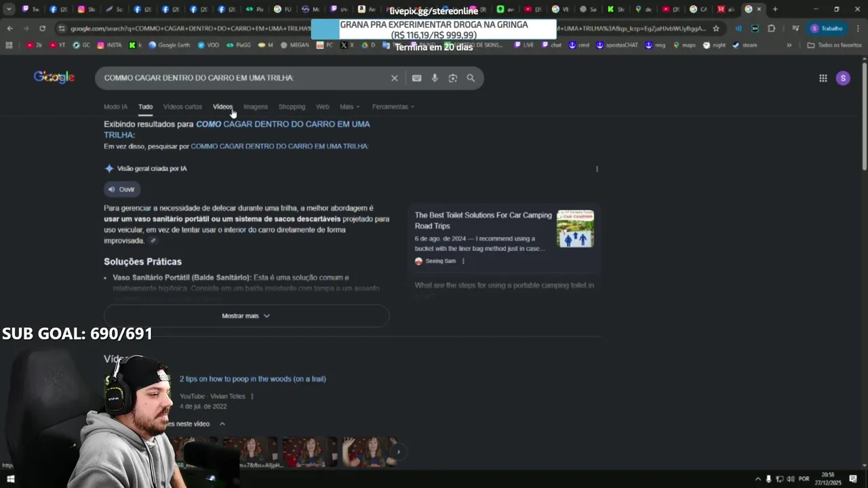Viewport: 868px width, 488px height.
Task: Open the browser media control icon
Action: pos(795,28)
